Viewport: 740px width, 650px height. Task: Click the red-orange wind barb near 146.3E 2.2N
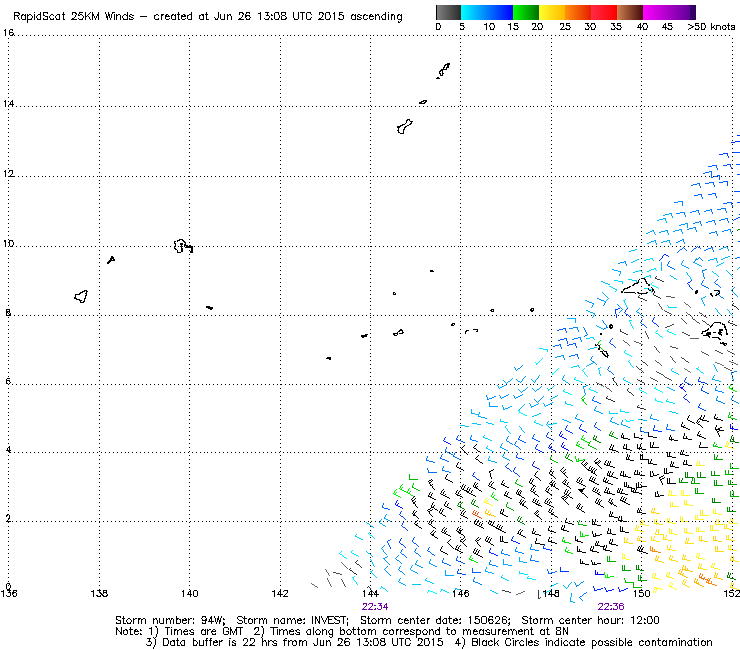click(477, 514)
